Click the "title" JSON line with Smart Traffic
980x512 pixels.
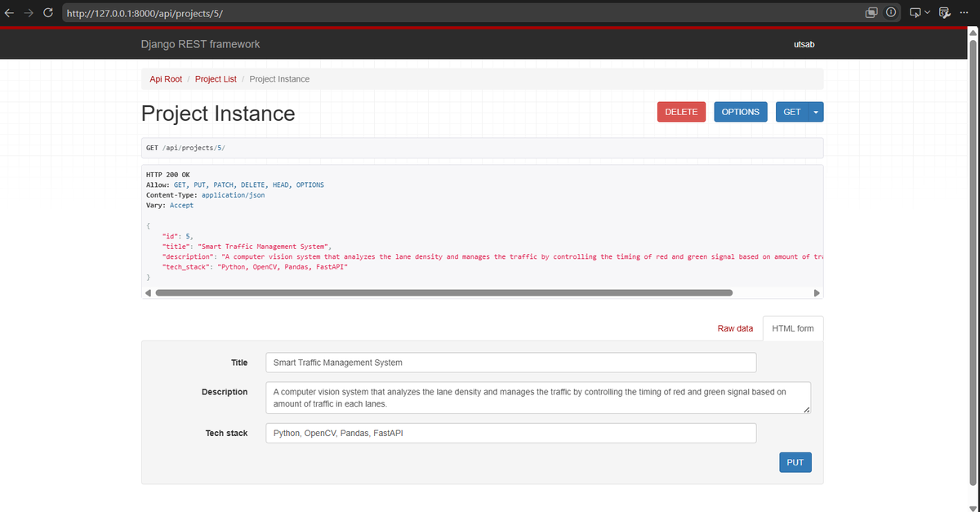[247, 246]
